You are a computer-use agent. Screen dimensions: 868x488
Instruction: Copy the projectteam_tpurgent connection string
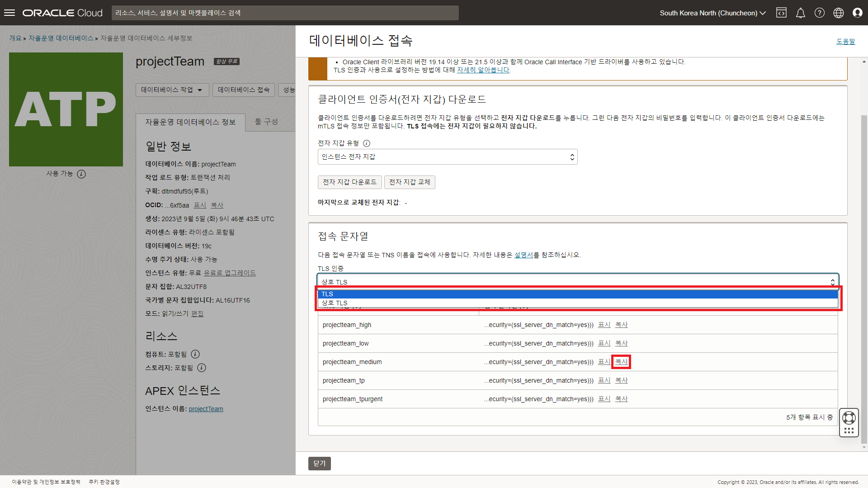[622, 399]
